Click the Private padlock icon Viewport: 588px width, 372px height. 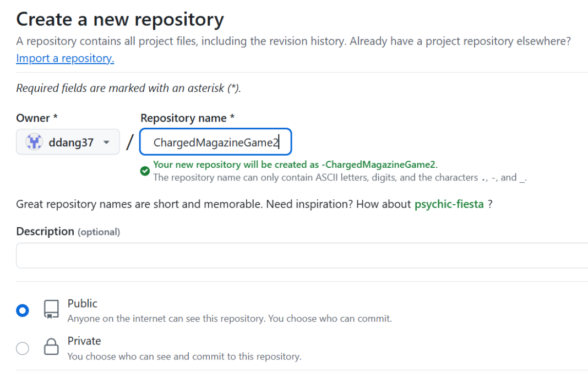pos(51,347)
